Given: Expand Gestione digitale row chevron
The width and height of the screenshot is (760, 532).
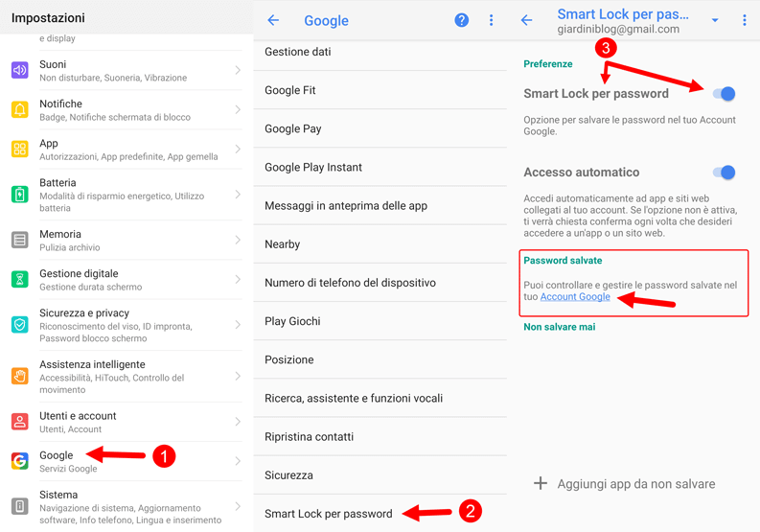Looking at the screenshot, I should pyautogui.click(x=238, y=279).
